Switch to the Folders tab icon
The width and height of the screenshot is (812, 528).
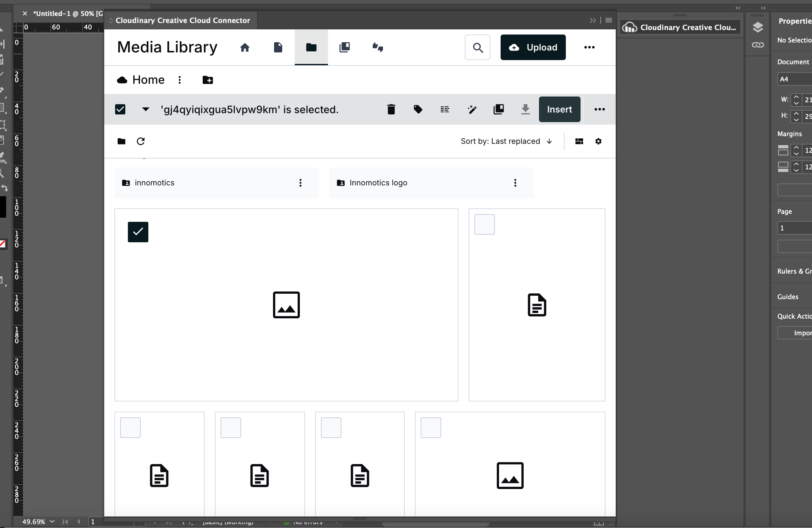[x=311, y=47]
